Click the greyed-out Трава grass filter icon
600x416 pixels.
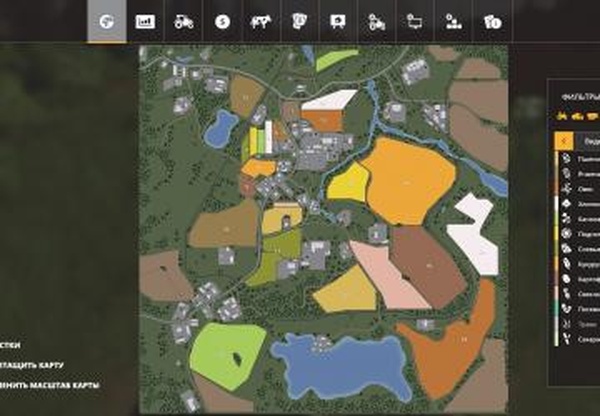point(567,324)
